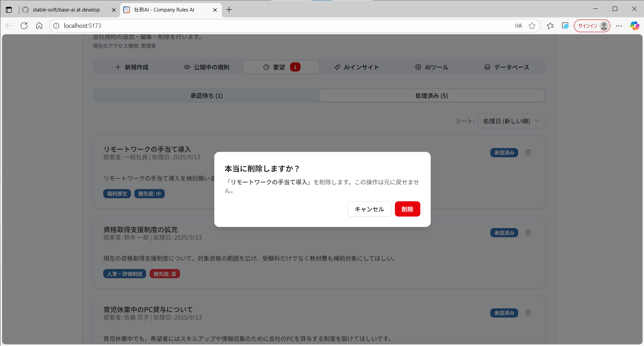Open the データベース tab
This screenshot has height=346, width=644.
(x=507, y=67)
